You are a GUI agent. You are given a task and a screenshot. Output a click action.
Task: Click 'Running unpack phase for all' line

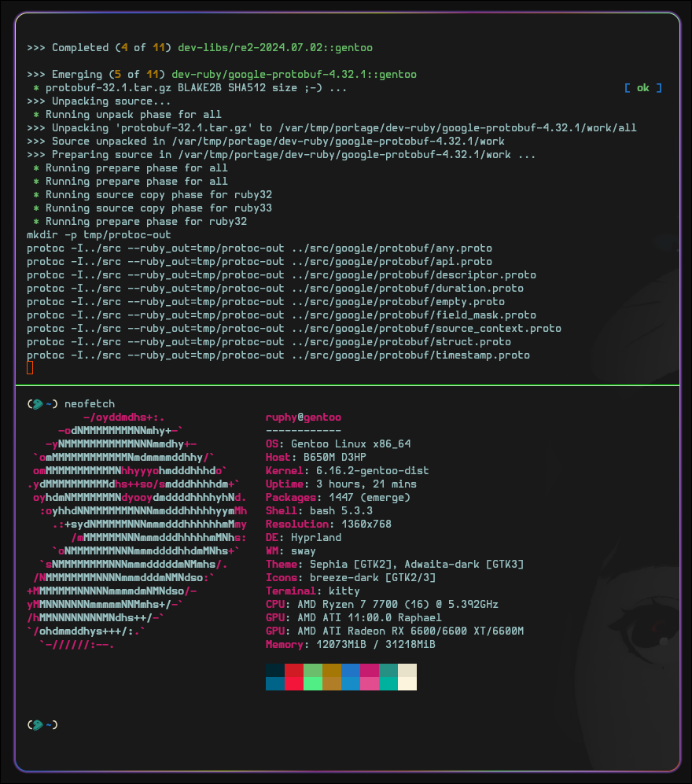point(127,115)
